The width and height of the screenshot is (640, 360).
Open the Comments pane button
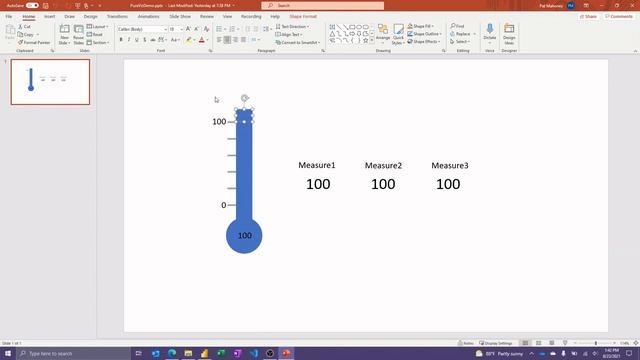point(619,17)
